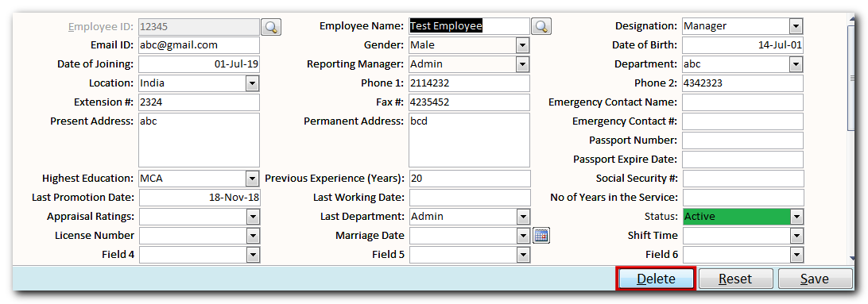Expand the Status dropdown arrow
Viewport: 868px width, 304px height.
796,217
